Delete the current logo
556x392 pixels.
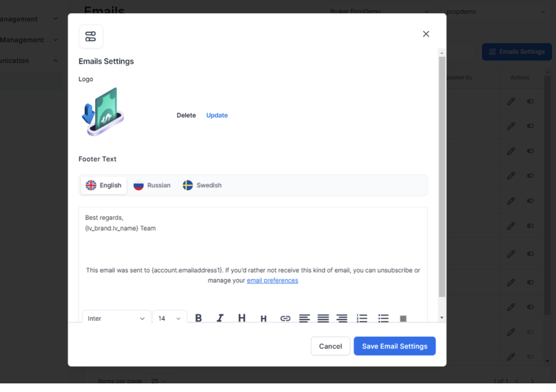[x=186, y=115]
